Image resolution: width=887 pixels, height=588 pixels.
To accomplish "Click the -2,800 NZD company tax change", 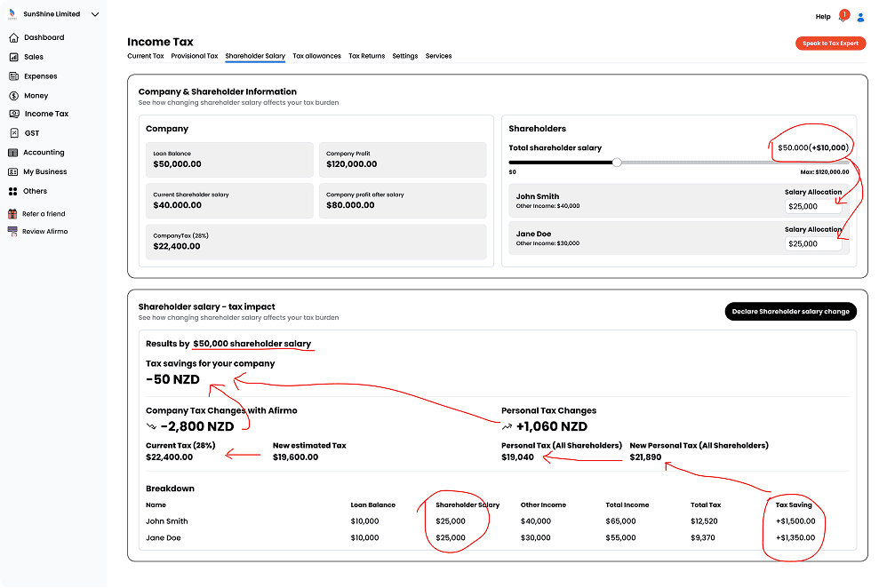I will [x=196, y=426].
